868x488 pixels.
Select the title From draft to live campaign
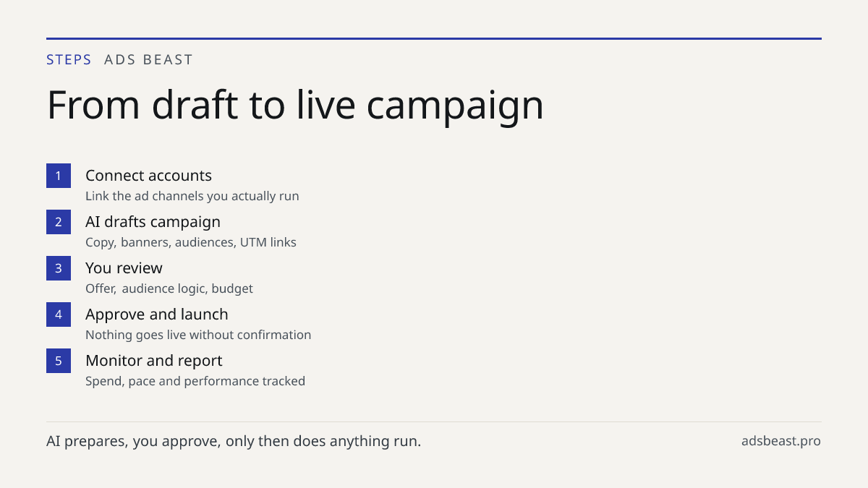(295, 104)
